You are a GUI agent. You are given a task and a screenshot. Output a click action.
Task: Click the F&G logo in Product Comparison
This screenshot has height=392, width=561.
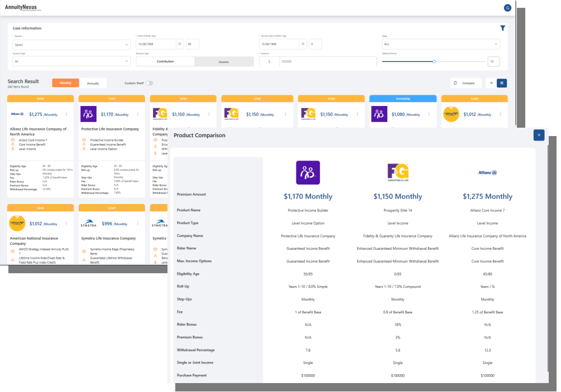tap(398, 173)
